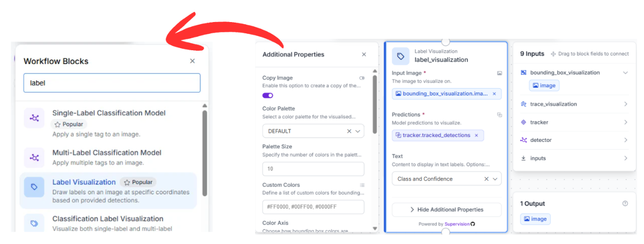Screen dimensions: 644x244
Task: Click the Single-Label Classification Model icon
Action: [x=34, y=118]
